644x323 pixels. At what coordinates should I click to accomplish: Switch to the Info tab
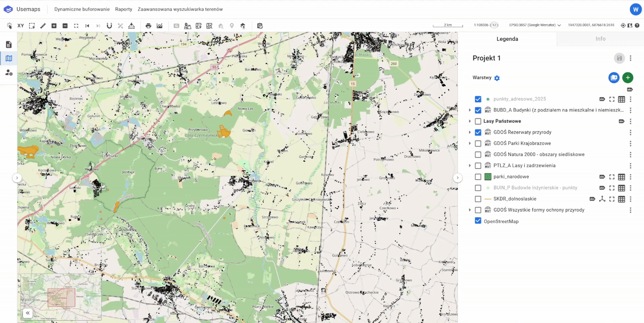(x=600, y=39)
